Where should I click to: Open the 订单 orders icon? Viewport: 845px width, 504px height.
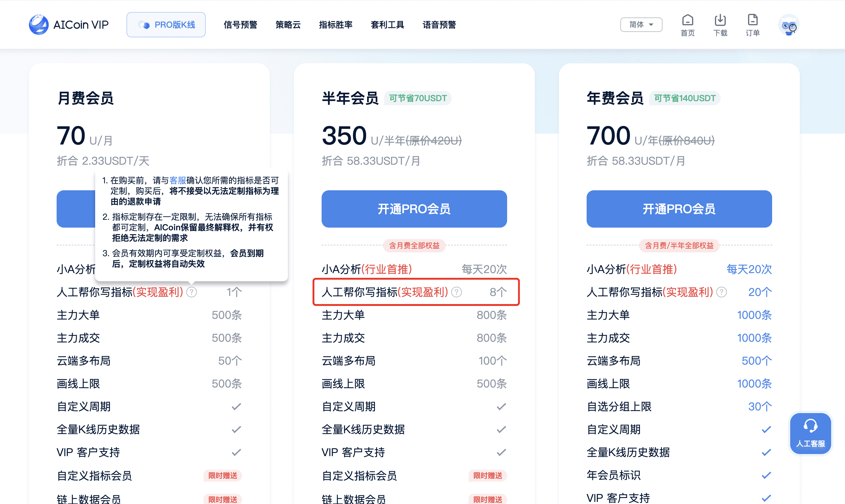[753, 25]
